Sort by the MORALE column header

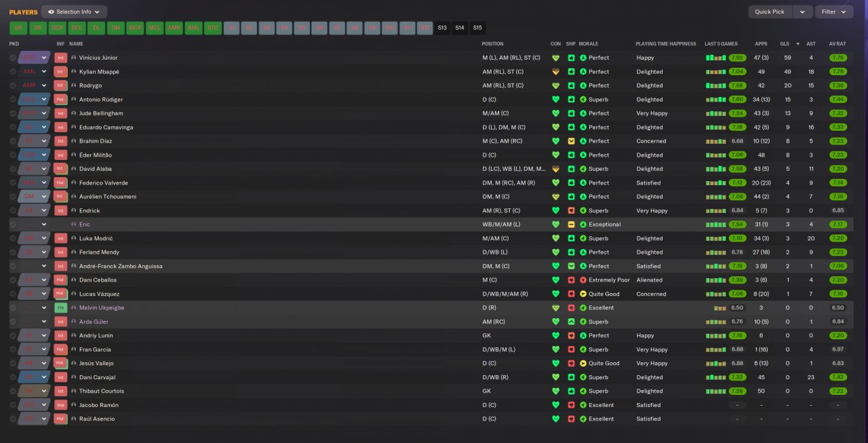[589, 43]
